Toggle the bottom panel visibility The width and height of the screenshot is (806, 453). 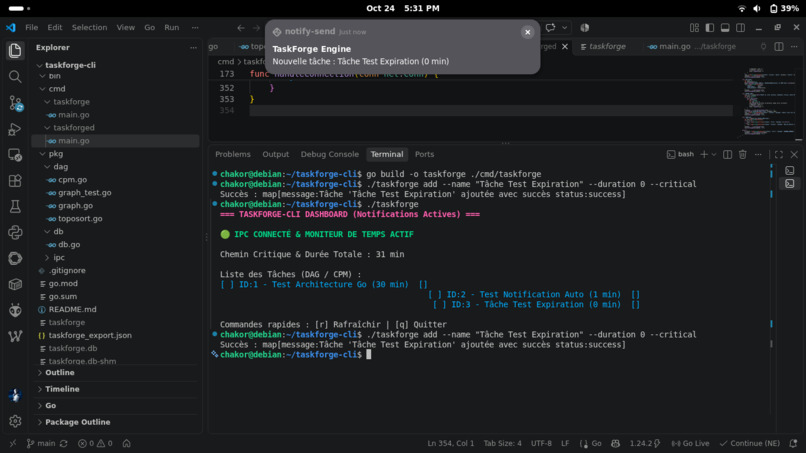coord(725,28)
